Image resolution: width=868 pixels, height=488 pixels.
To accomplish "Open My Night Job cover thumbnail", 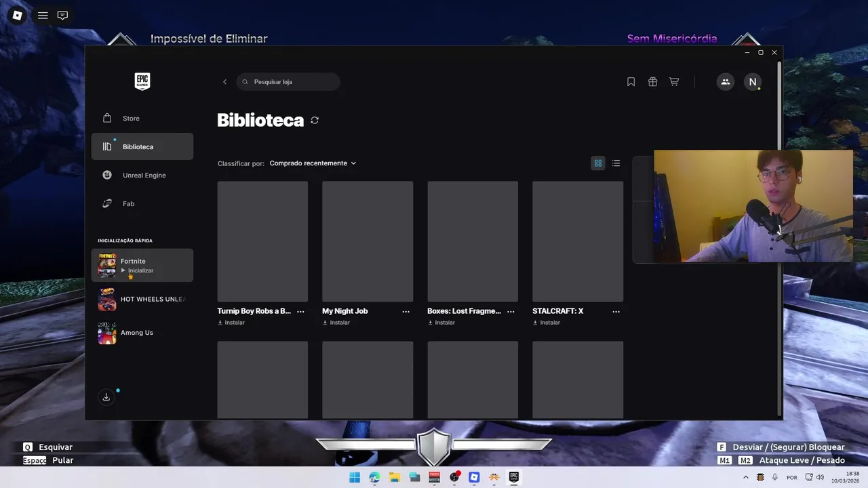I will pyautogui.click(x=368, y=241).
